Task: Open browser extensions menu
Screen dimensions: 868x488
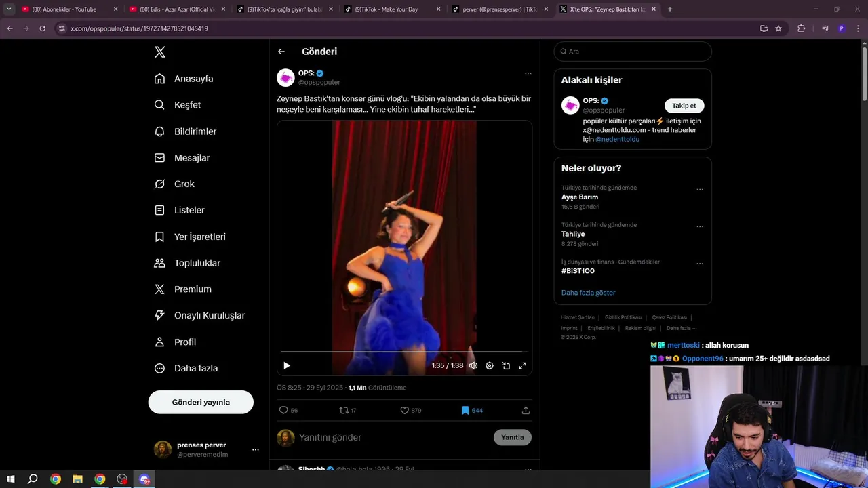Action: 801,28
